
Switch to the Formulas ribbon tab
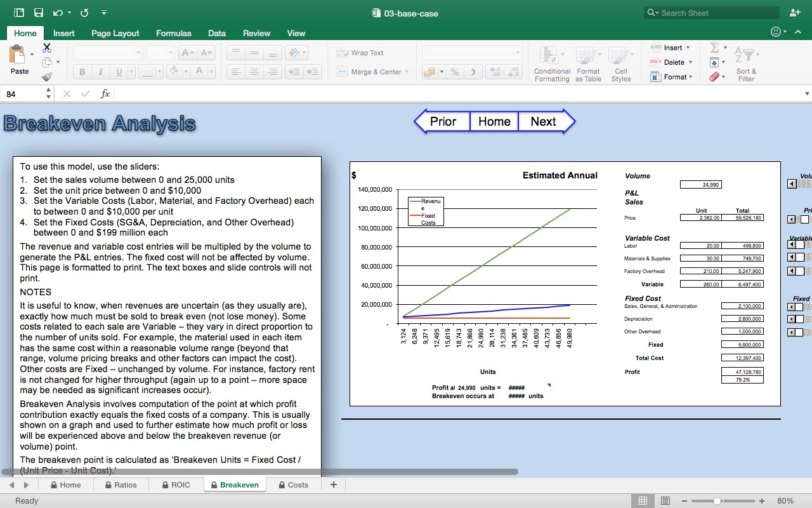coord(173,33)
